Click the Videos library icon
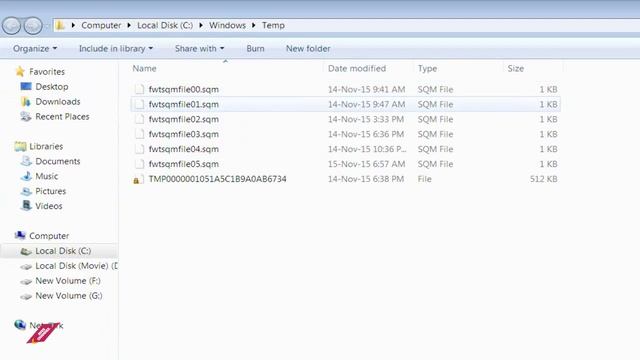Screen dimensions: 640x360 tap(26, 206)
